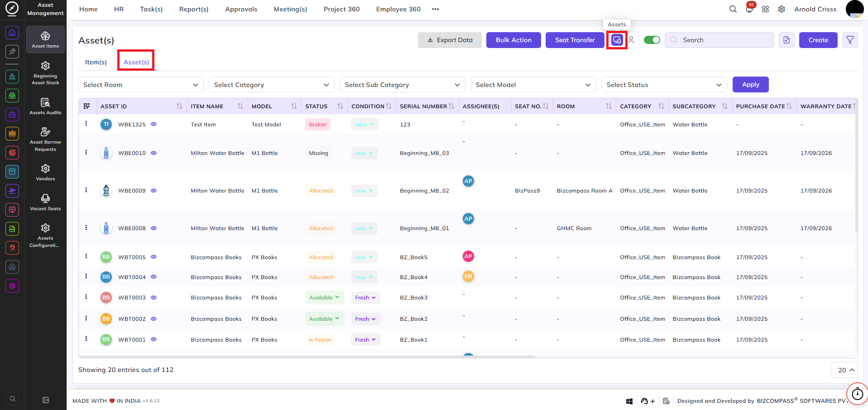
Task: Change page size dropdown showing 20
Action: [845, 370]
